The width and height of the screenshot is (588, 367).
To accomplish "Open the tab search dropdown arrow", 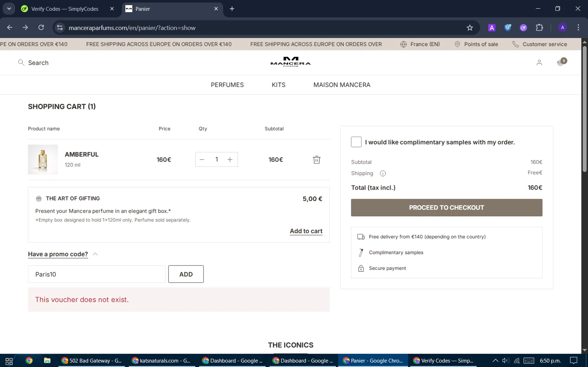I will click(x=9, y=9).
